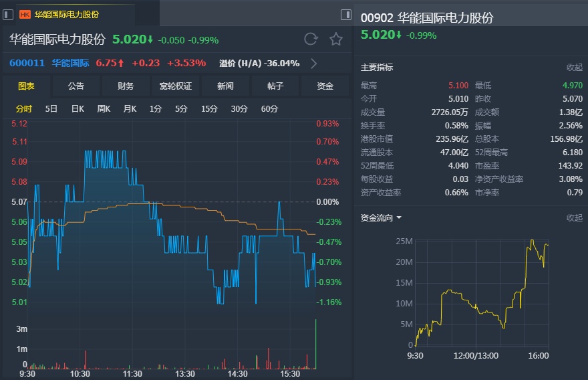Click the -1.16% percentage axis label
The image size is (588, 380).
(x=329, y=302)
